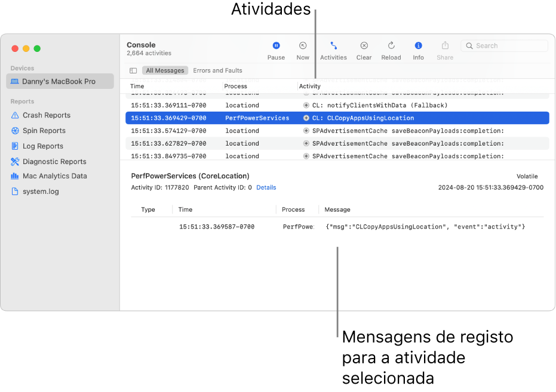Sort by Activity column header

pos(309,86)
